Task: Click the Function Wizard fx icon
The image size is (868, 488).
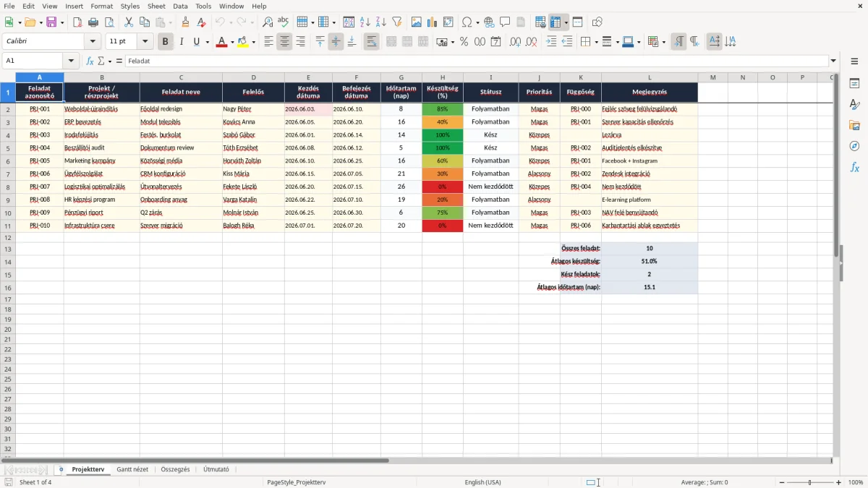Action: (90, 61)
